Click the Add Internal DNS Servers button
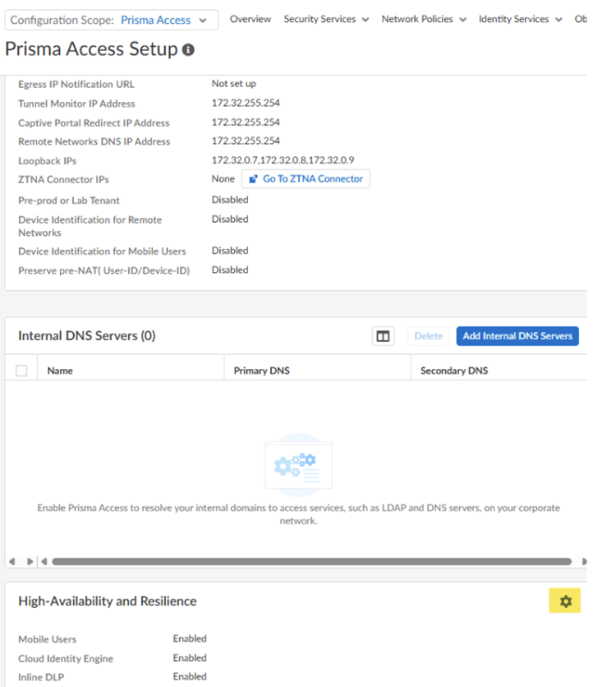This screenshot has height=687, width=616. coord(517,336)
